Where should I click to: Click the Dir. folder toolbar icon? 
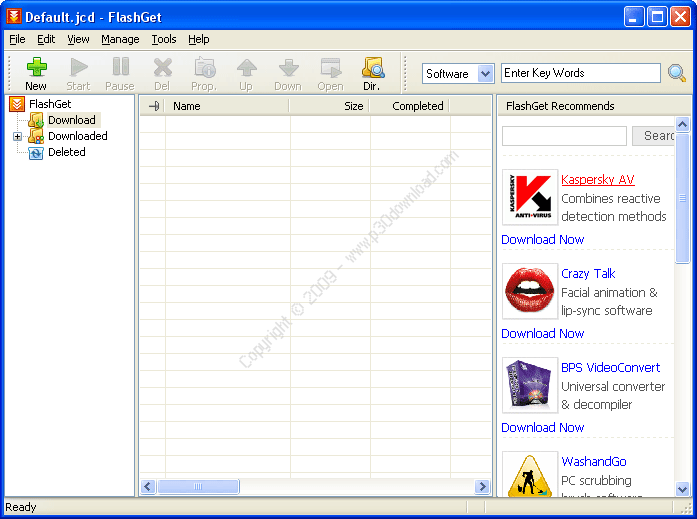point(372,73)
